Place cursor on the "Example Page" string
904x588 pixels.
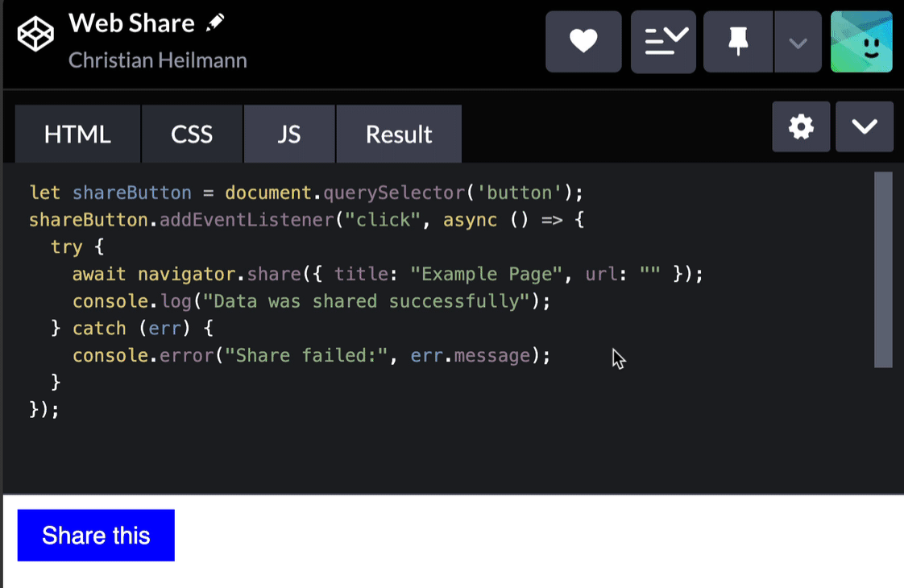click(486, 274)
